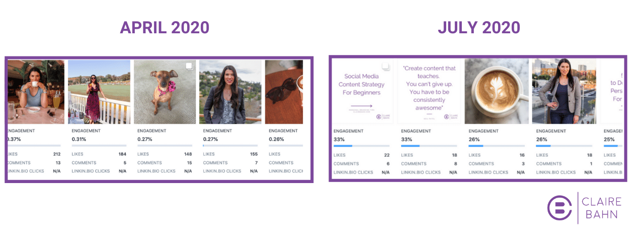644x236 pixels.
Task: Click the JULY 2020 heading
Action: click(478, 28)
